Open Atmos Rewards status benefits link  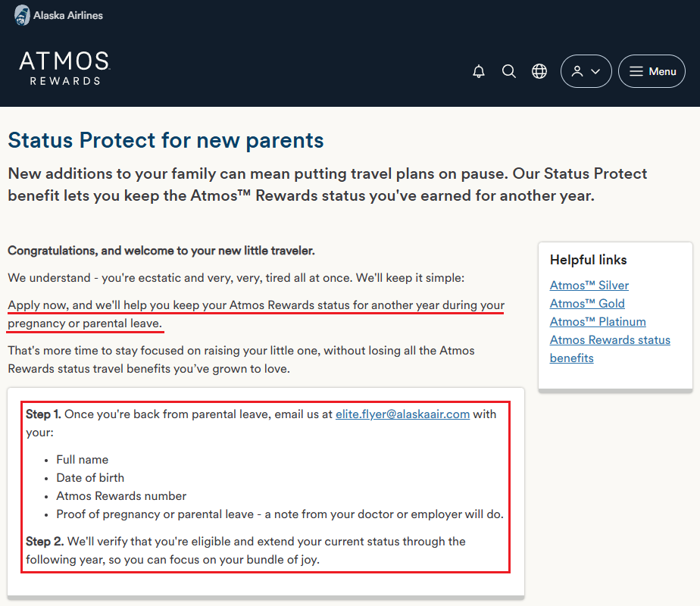pos(610,340)
